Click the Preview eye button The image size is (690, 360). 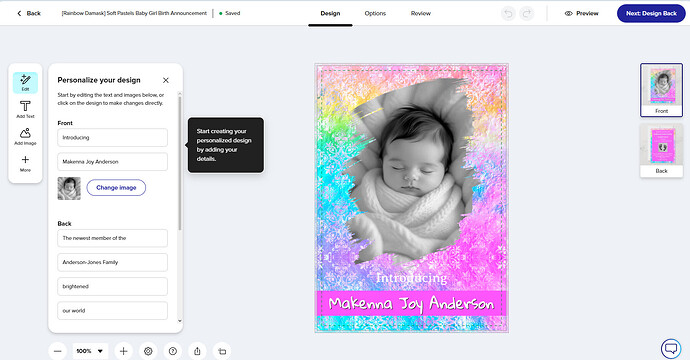click(581, 14)
